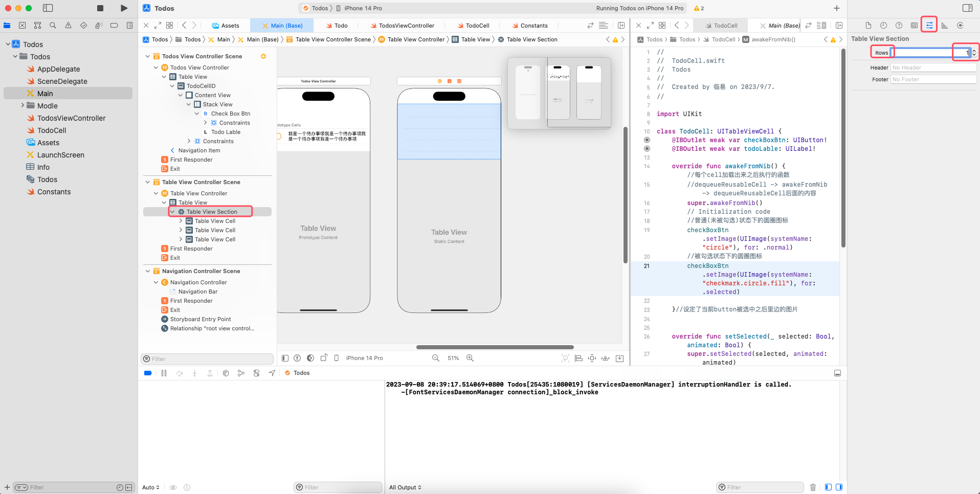
Task: Select the Attributes inspector icon
Action: (x=929, y=25)
